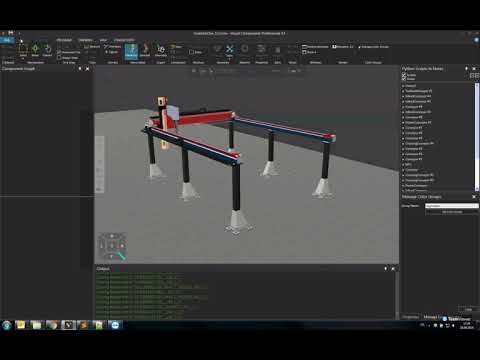
Task: Pin the Component Graph panel
Action: (80, 69)
